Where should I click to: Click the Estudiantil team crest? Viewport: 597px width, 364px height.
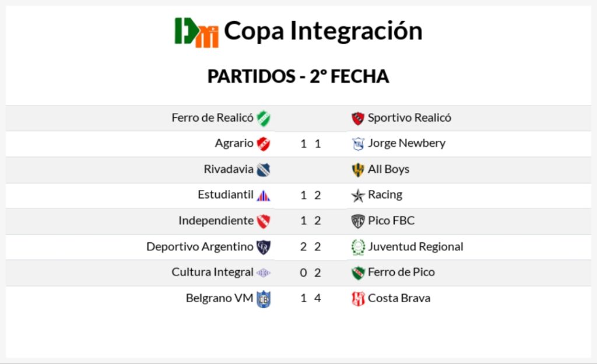[264, 195]
